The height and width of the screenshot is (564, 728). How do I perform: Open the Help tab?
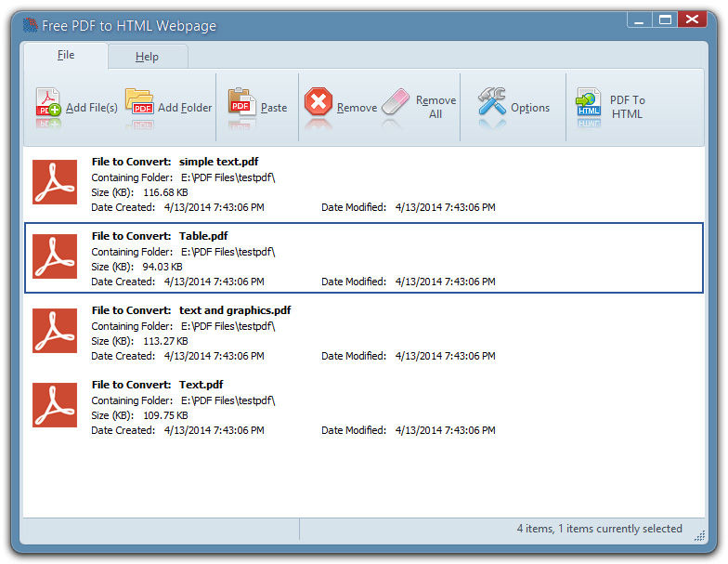pos(147,57)
